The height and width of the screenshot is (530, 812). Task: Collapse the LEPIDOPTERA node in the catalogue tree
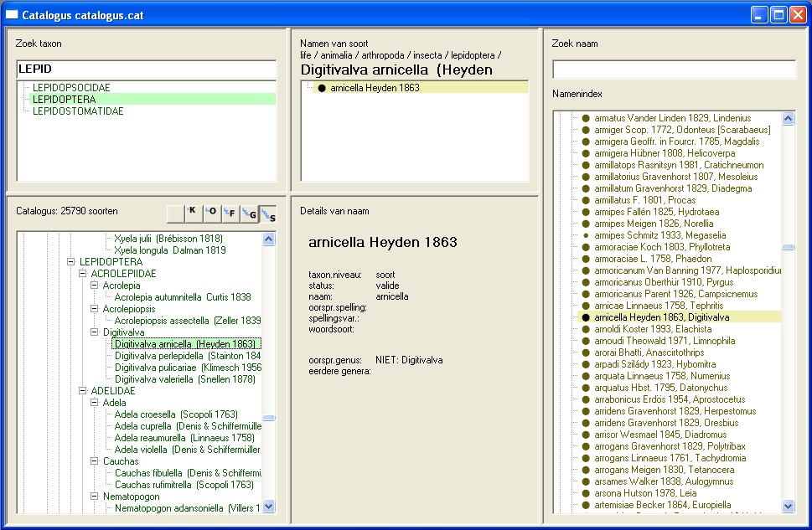pyautogui.click(x=71, y=262)
